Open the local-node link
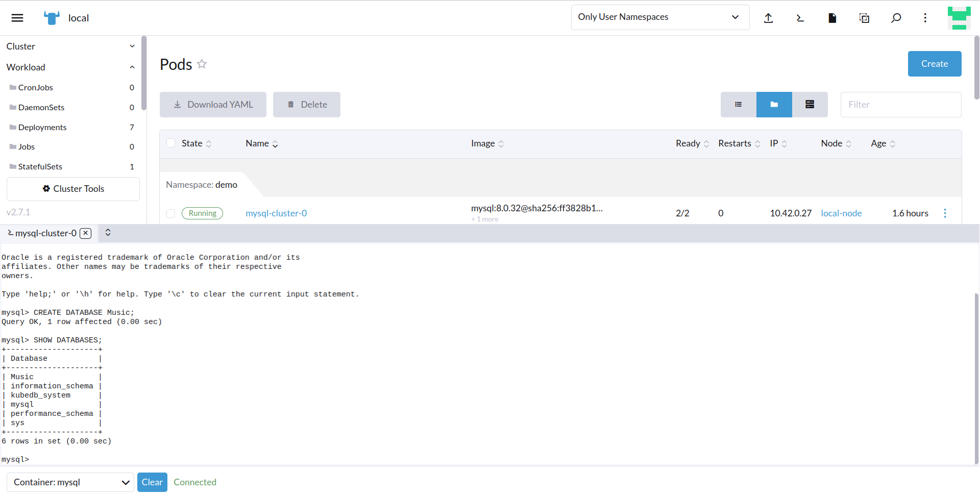The height and width of the screenshot is (495, 980). [841, 213]
